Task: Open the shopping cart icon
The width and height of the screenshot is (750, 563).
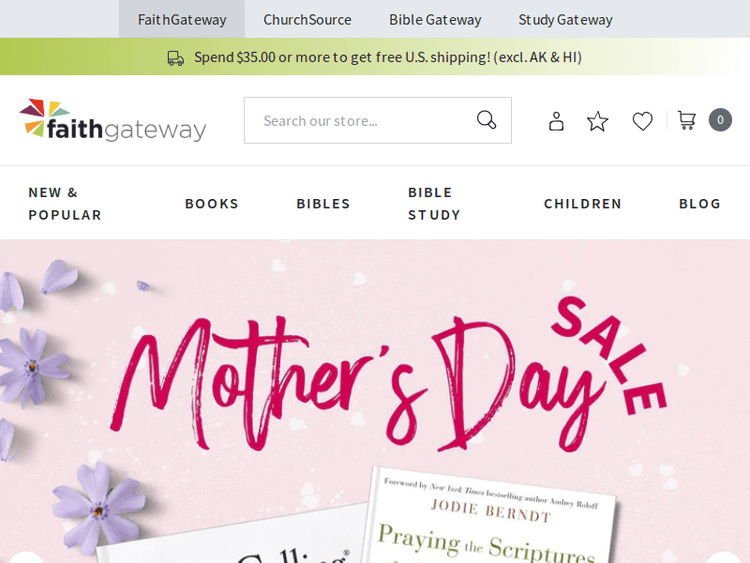Action: 686,120
